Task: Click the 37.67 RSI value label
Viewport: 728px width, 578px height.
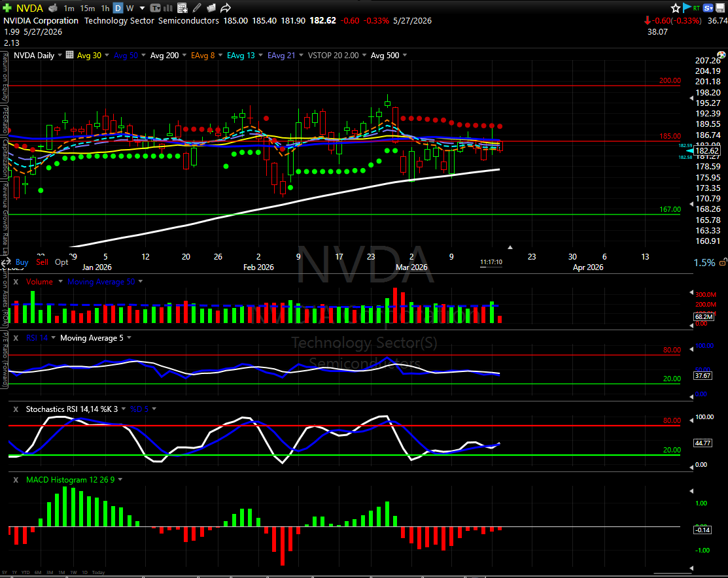Action: tap(702, 375)
